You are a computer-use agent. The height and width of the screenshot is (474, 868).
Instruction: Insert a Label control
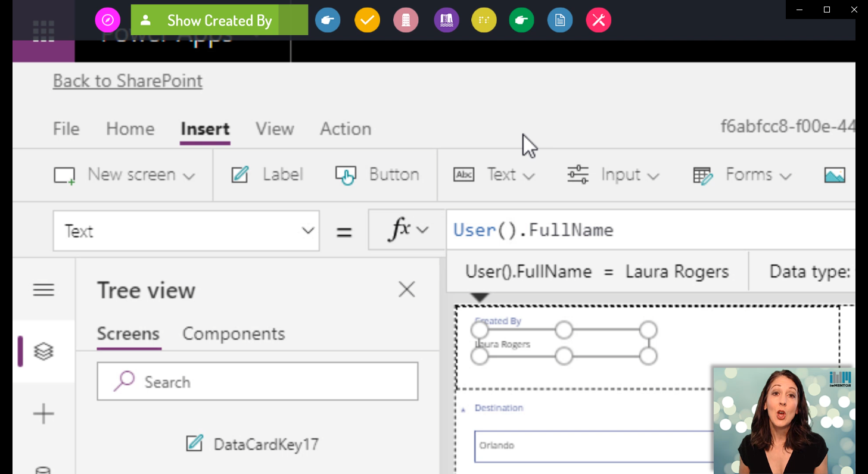pyautogui.click(x=267, y=174)
